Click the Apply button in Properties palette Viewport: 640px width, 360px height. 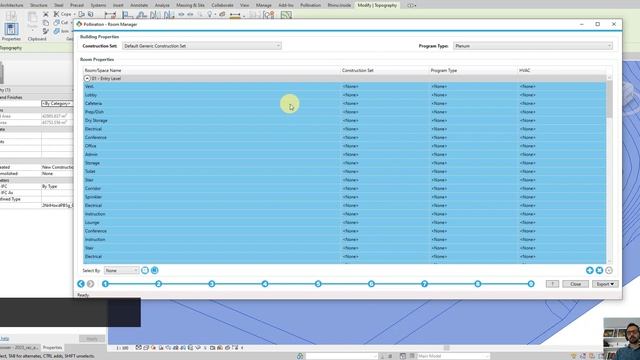point(92,339)
